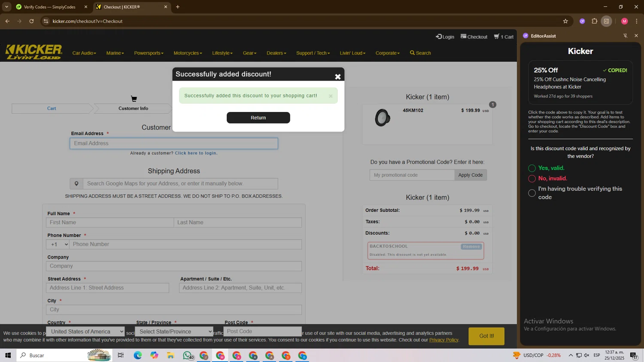The height and width of the screenshot is (362, 644).
Task: Focus the Google Maps address search field
Action: (x=180, y=184)
